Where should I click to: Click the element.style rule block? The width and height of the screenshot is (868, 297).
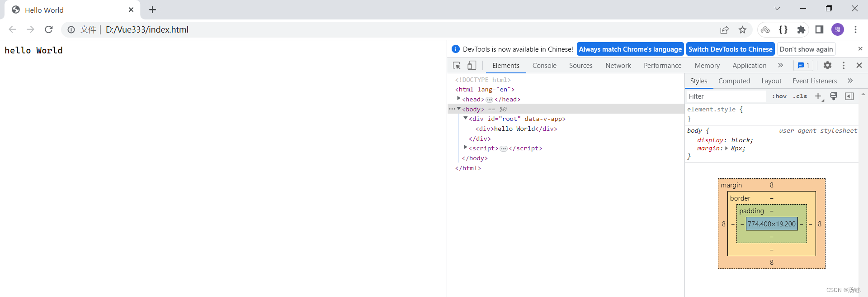pyautogui.click(x=771, y=114)
